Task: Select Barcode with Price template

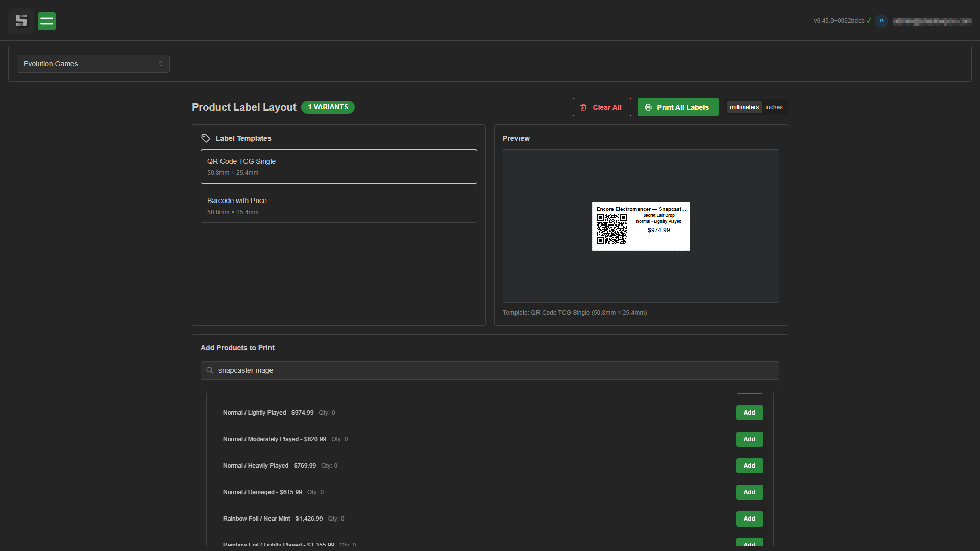Action: (338, 206)
